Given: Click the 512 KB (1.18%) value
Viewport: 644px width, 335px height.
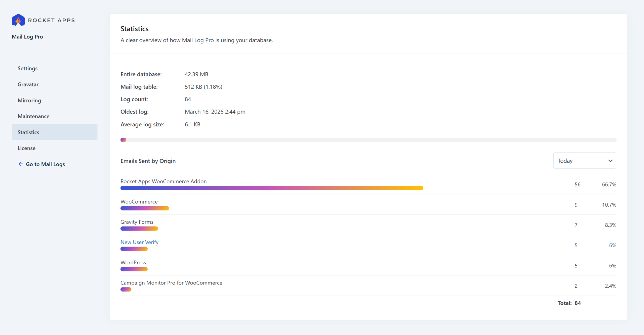Looking at the screenshot, I should pos(204,87).
